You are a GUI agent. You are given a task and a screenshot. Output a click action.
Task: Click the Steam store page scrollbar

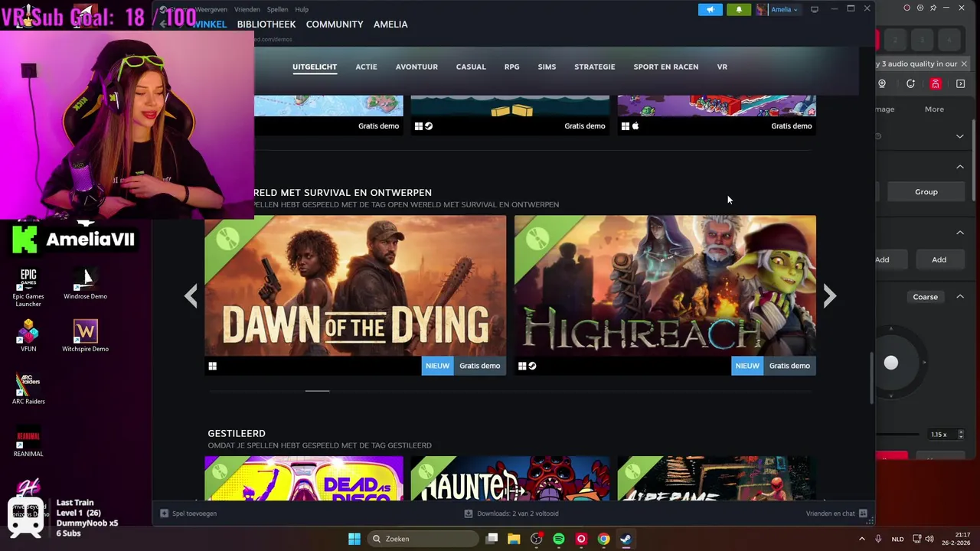[x=871, y=378]
